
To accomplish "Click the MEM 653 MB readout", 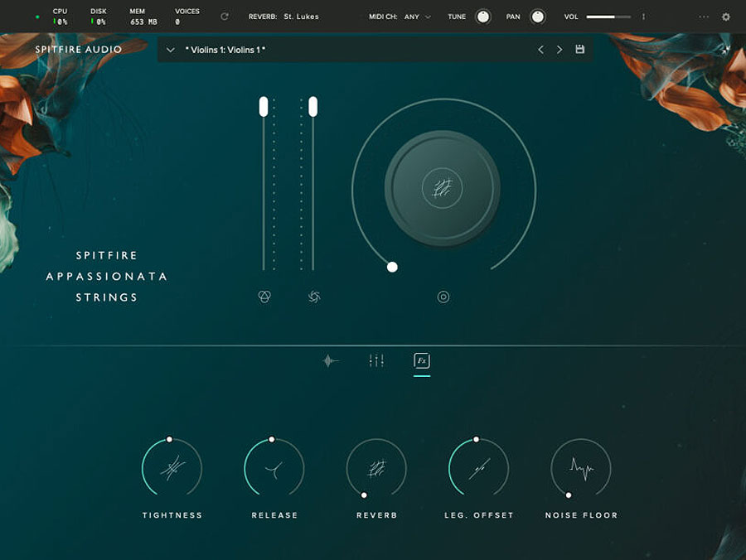I will [x=143, y=17].
